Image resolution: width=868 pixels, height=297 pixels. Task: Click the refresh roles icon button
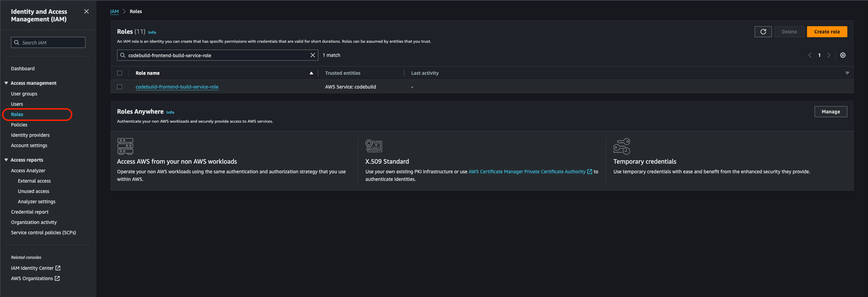click(x=763, y=32)
